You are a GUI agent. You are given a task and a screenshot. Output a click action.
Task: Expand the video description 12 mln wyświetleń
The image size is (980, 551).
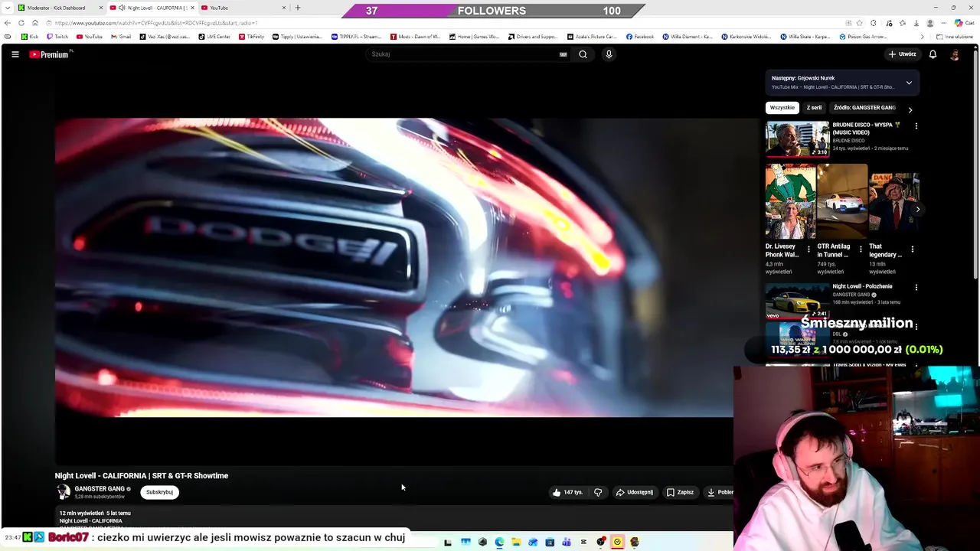pos(95,514)
